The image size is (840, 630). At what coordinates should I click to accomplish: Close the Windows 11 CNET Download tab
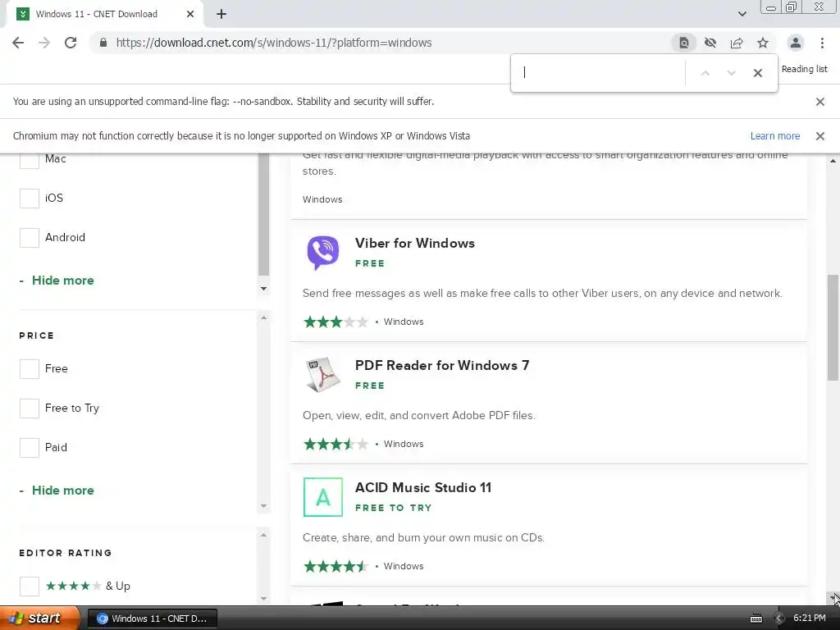point(190,14)
